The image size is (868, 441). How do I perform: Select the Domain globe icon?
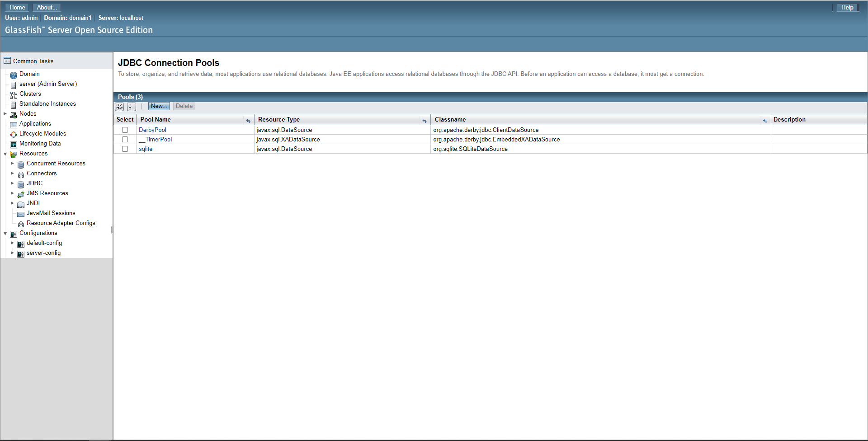(x=13, y=74)
